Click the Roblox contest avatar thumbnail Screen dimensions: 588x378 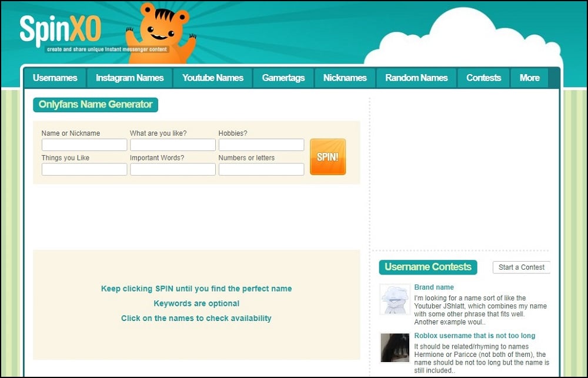(395, 347)
